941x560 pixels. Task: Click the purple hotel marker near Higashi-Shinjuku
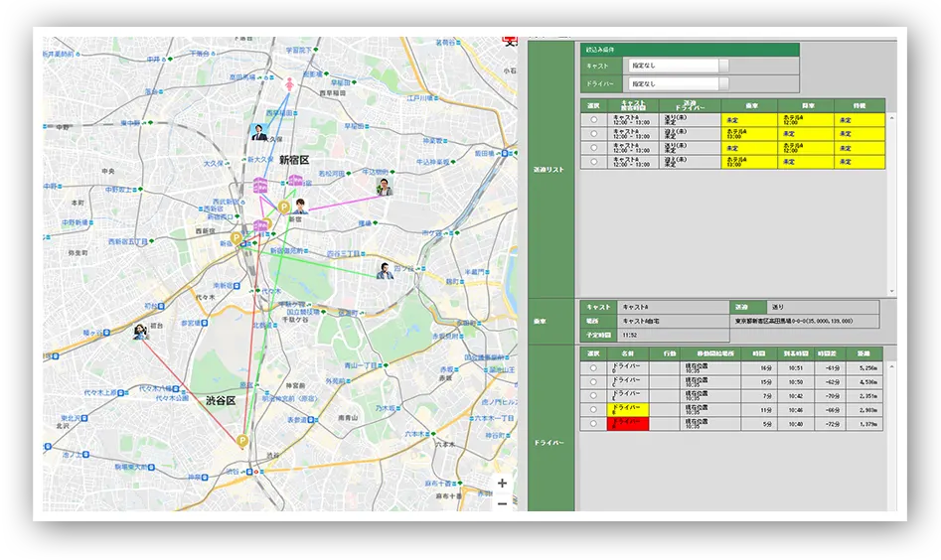pyautogui.click(x=295, y=180)
